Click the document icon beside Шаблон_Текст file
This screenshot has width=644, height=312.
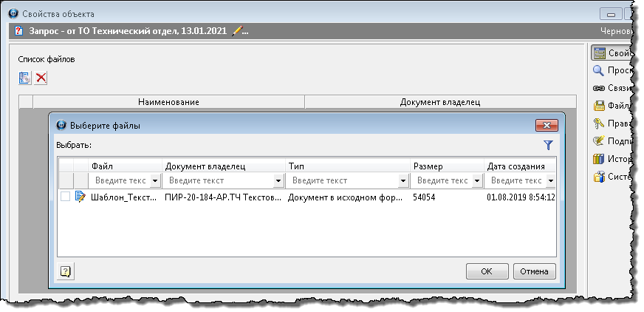pyautogui.click(x=80, y=197)
